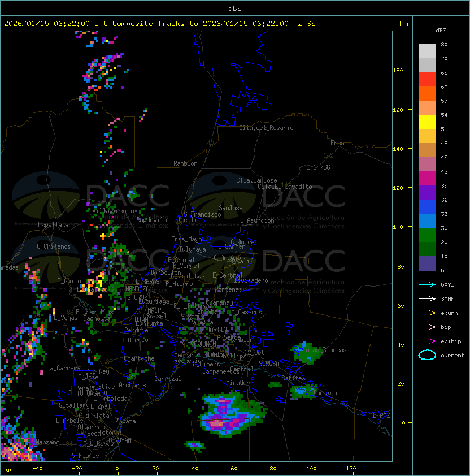
Task: Click the 'La_Carrera' map label
Action: tap(63, 368)
